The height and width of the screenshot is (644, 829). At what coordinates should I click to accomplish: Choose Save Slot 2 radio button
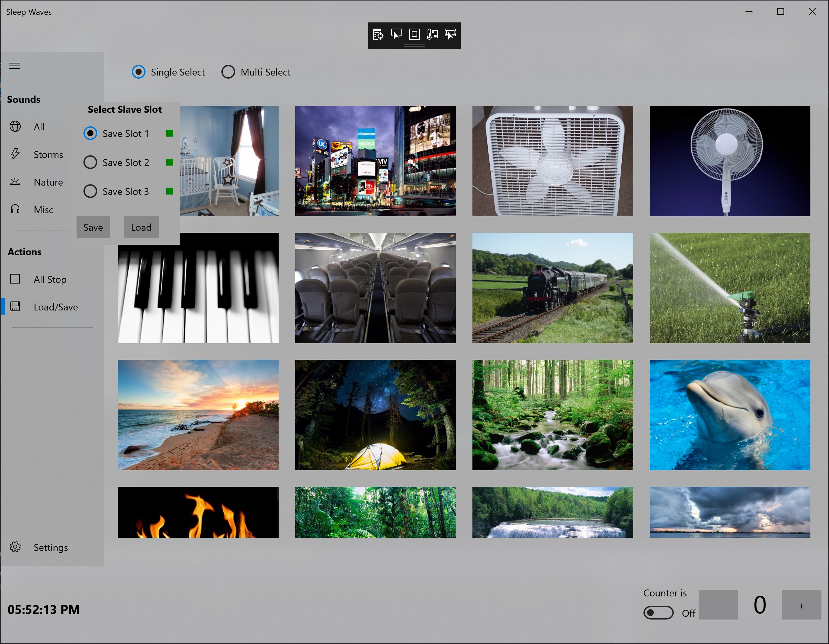pyautogui.click(x=90, y=162)
